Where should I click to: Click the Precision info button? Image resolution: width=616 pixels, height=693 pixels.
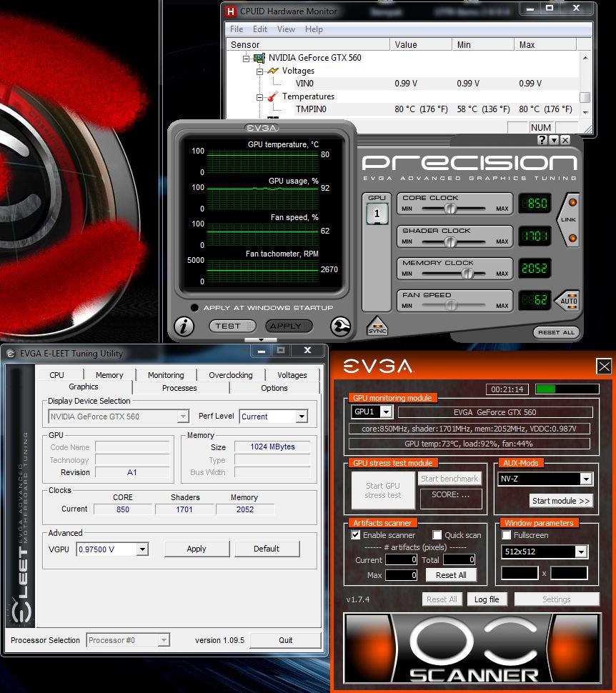184,326
